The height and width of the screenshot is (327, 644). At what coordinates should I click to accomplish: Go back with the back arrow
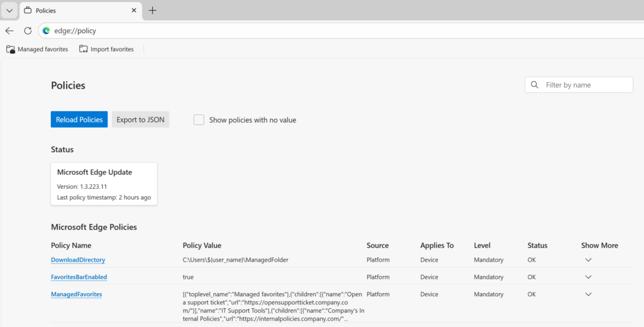point(9,31)
